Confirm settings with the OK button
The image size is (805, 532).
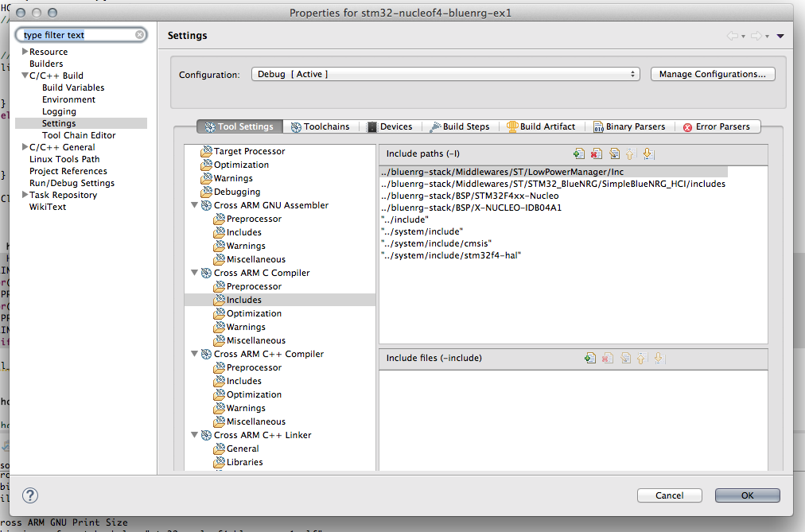(x=748, y=495)
